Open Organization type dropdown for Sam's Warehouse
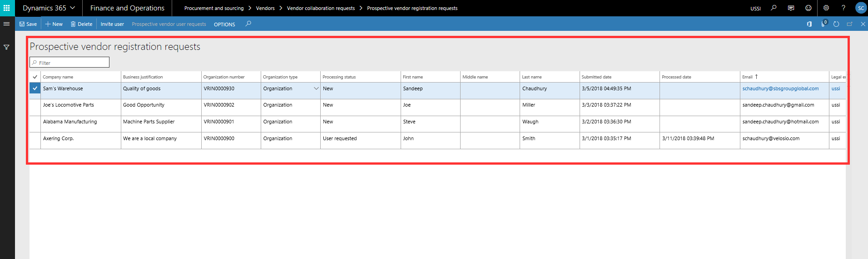The width and height of the screenshot is (868, 259). click(316, 89)
